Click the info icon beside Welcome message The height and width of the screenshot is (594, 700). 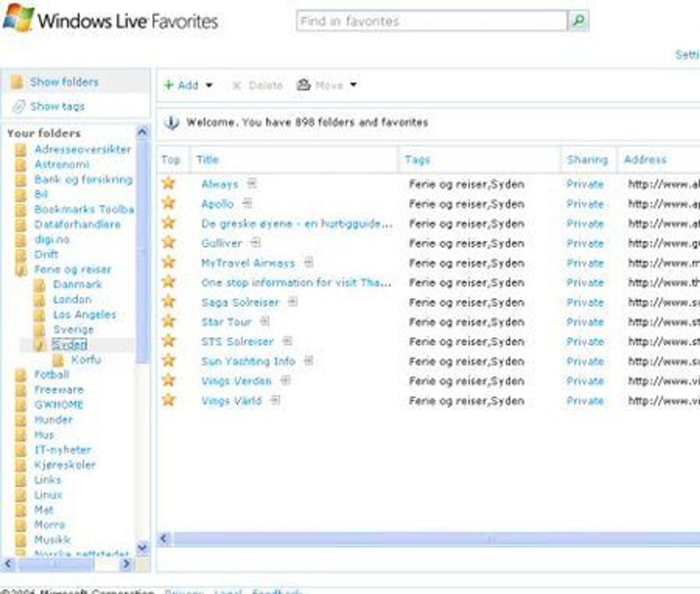coord(171,123)
